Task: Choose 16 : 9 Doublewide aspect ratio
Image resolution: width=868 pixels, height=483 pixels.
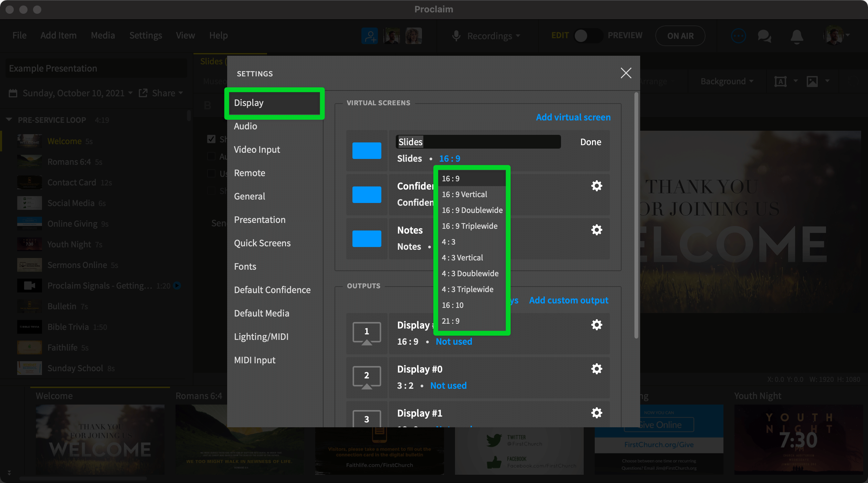Action: click(x=472, y=210)
